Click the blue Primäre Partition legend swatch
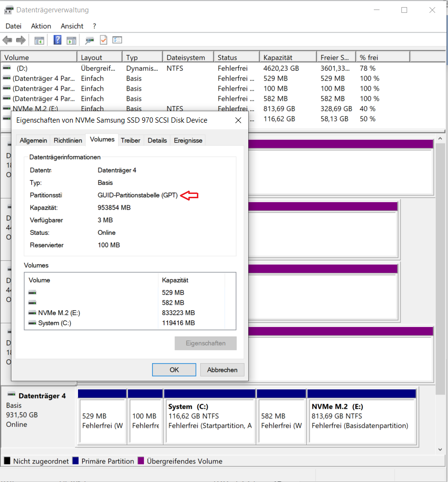The width and height of the screenshot is (448, 482). click(x=76, y=461)
